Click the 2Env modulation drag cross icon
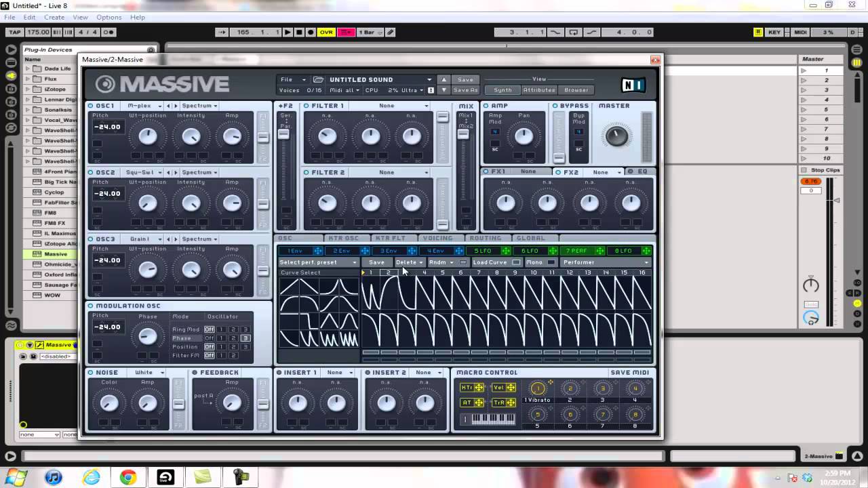Image resolution: width=868 pixels, height=488 pixels. click(x=366, y=251)
